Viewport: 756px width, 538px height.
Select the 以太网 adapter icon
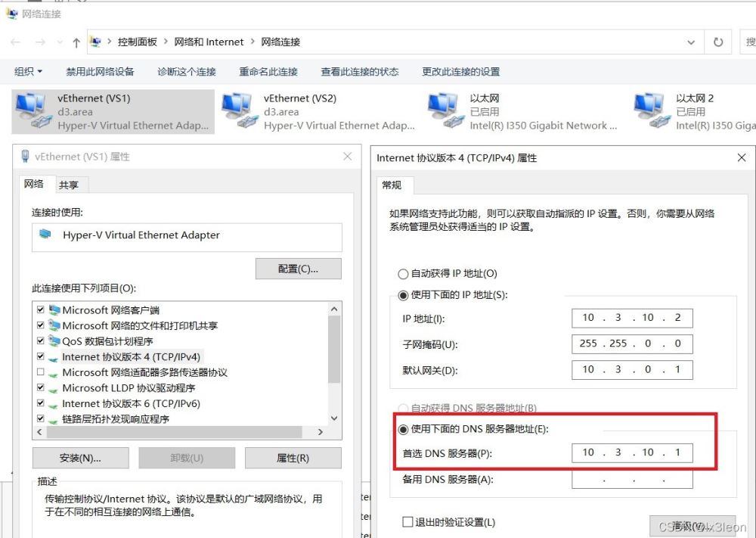(446, 110)
